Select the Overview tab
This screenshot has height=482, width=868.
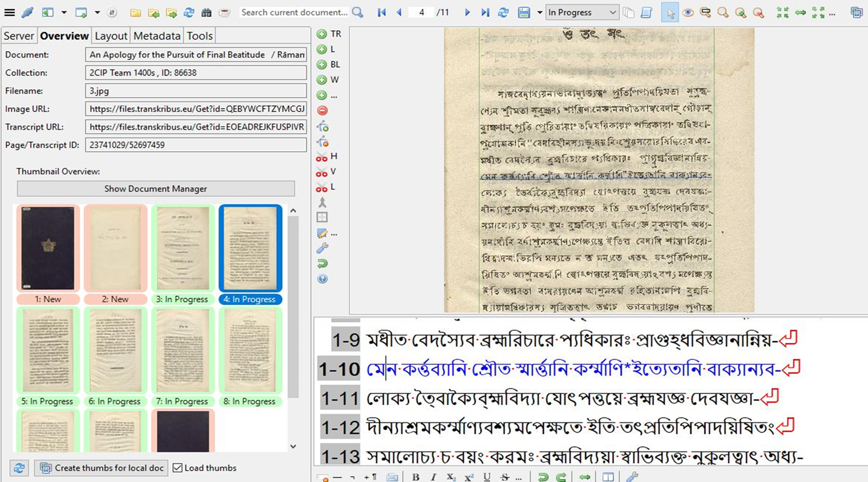[64, 36]
